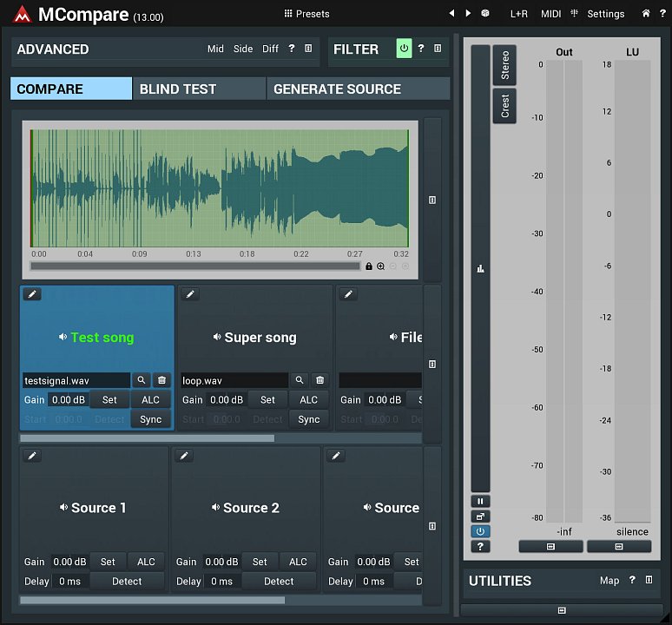
Task: Switch to the BLIND TEST tab
Action: tap(199, 89)
